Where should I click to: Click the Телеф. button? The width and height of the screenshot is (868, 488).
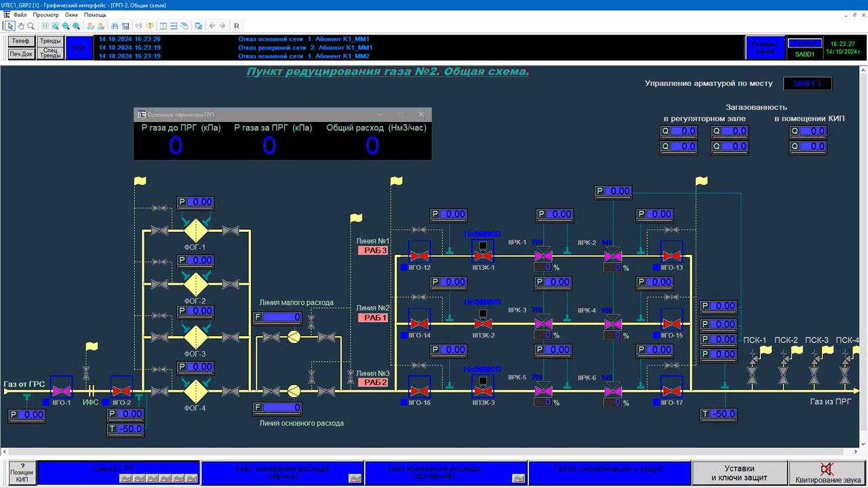click(21, 41)
